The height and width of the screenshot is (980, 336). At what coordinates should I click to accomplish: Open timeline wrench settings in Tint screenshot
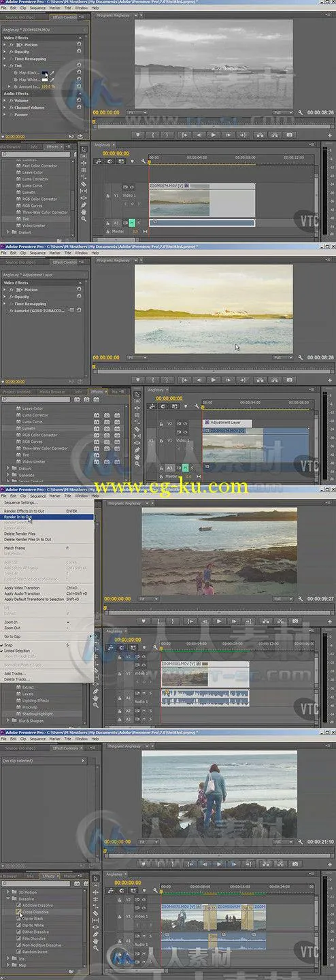(143, 161)
